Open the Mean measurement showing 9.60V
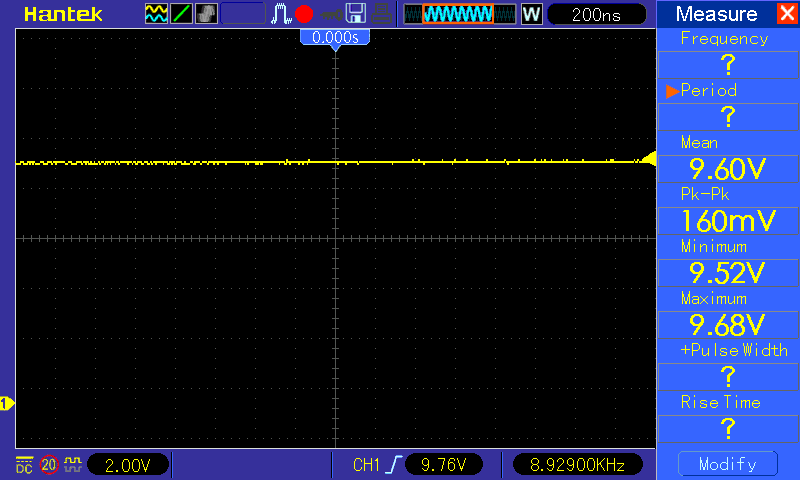 tap(727, 157)
